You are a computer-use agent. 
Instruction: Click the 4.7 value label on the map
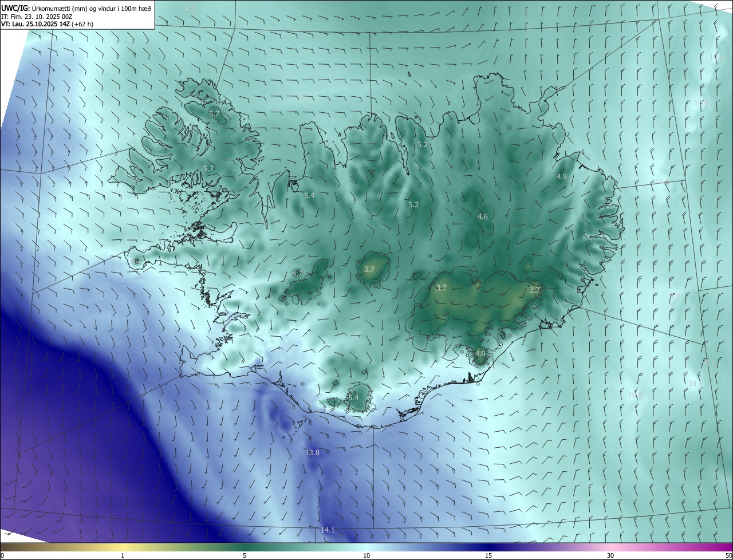point(297,274)
